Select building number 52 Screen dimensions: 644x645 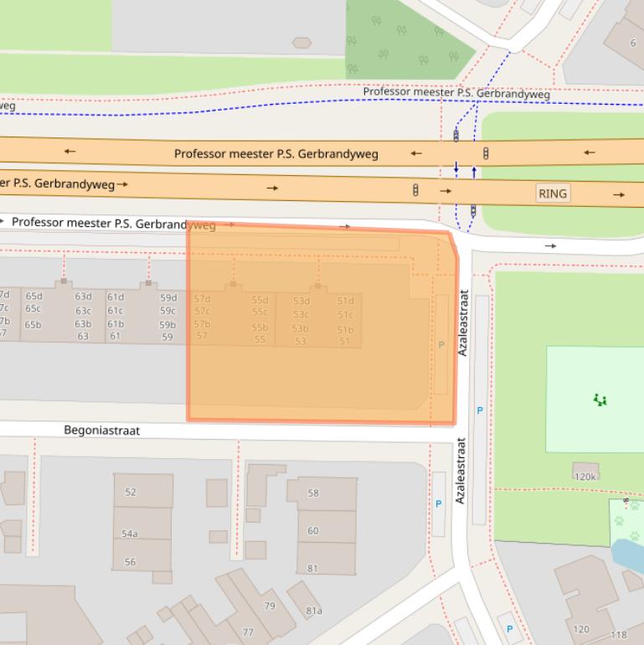(x=131, y=492)
